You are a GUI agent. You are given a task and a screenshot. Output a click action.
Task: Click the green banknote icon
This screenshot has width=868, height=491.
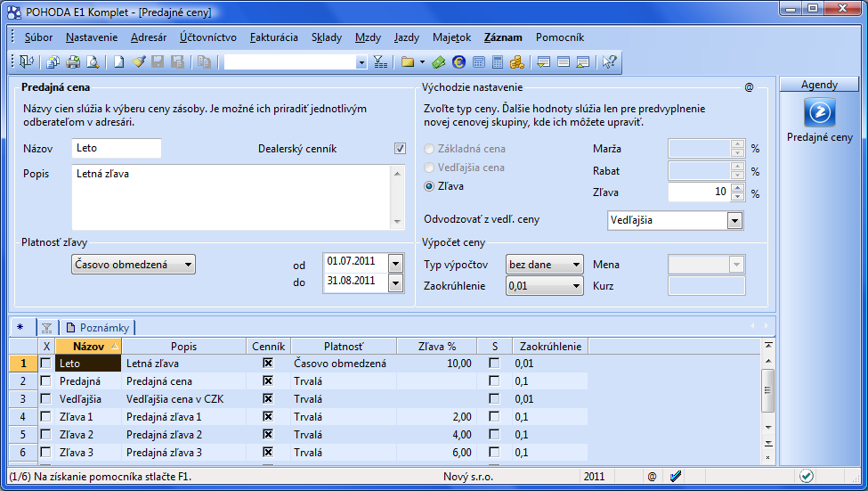pyautogui.click(x=438, y=62)
